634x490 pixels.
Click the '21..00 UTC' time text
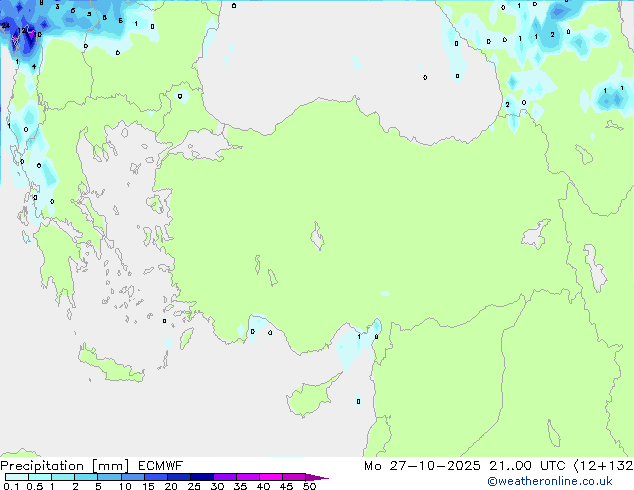click(527, 466)
